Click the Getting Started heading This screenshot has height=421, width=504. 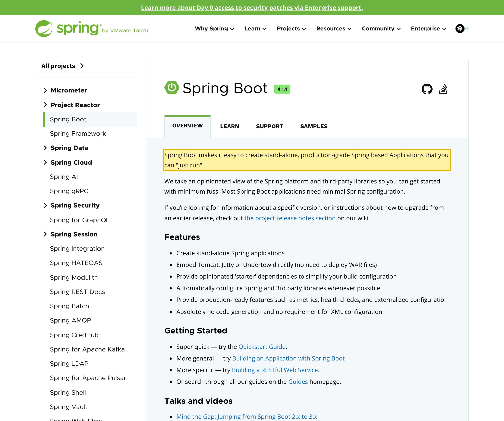coord(196,331)
